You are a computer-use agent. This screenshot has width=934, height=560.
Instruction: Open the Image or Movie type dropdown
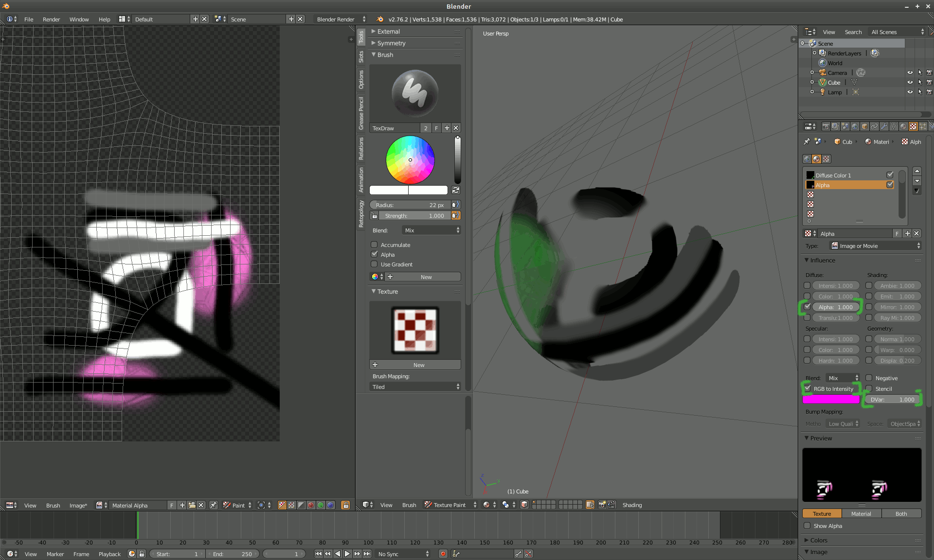[876, 245]
